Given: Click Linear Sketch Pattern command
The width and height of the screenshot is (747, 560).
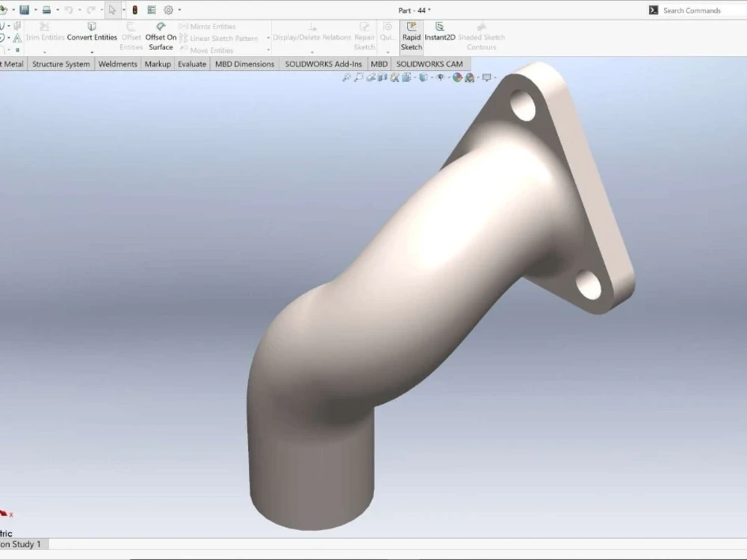Looking at the screenshot, I should point(219,39).
